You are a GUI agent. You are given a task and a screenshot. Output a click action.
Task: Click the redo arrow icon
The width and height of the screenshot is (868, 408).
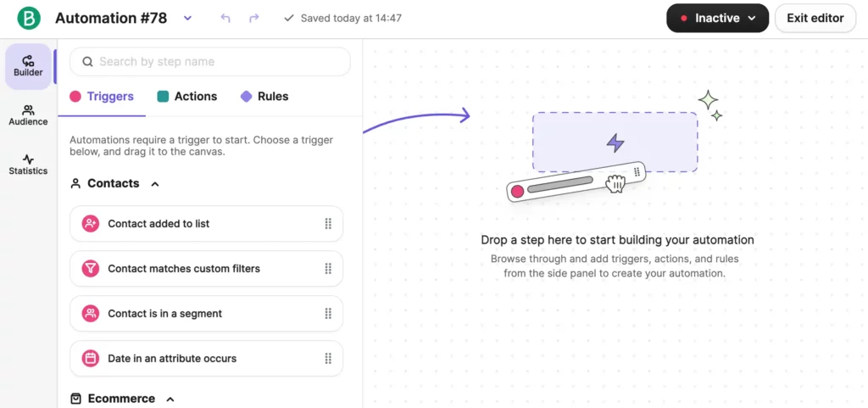254,18
